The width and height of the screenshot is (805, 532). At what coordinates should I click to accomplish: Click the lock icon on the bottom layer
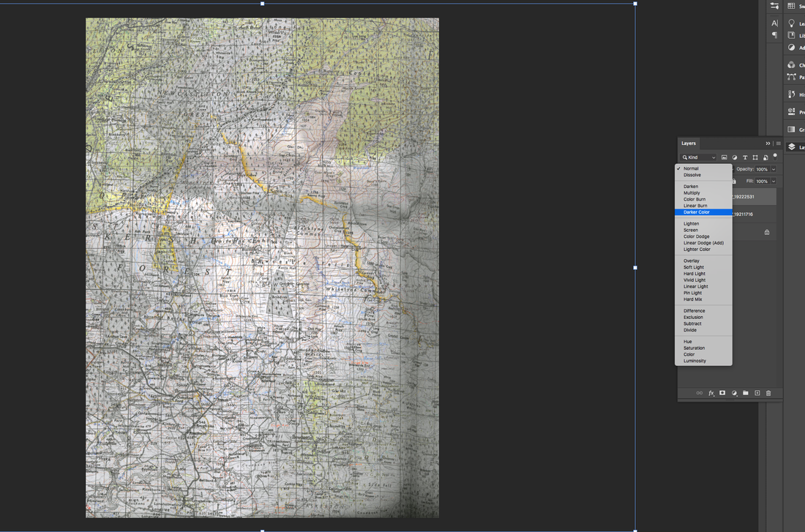(x=767, y=232)
